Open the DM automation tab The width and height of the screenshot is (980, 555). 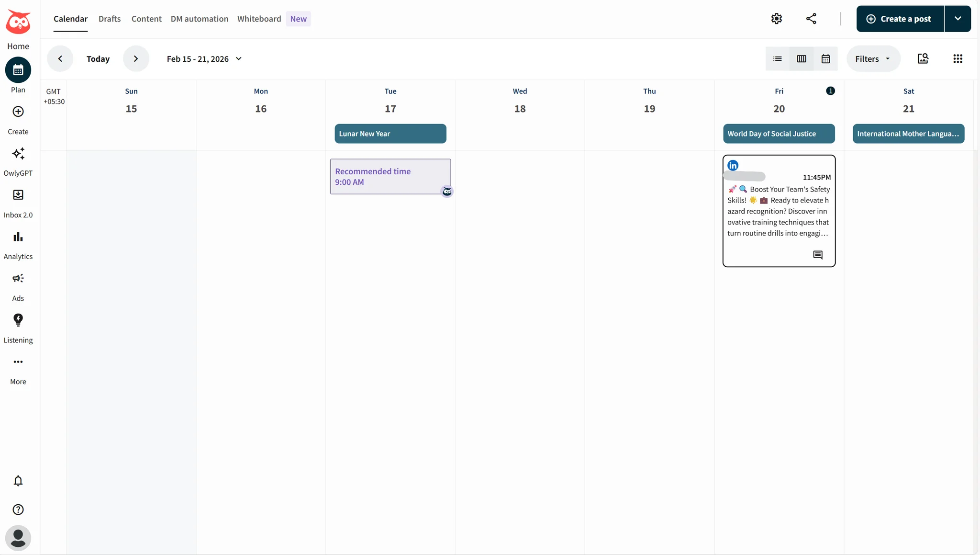(x=199, y=19)
